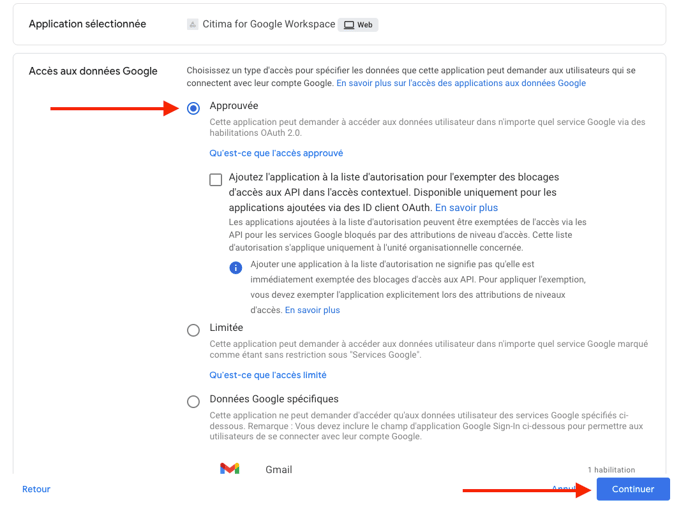
Task: Select the Limitée access option
Action: point(193,330)
